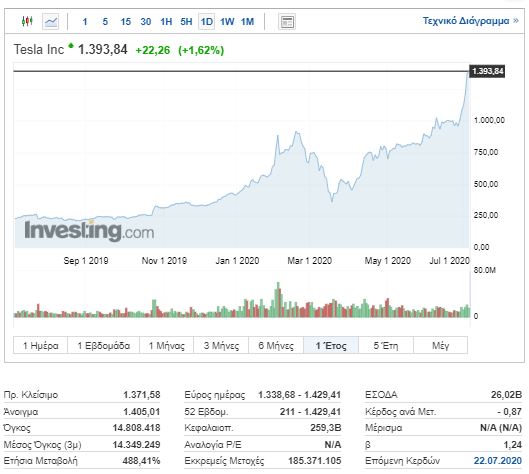The height and width of the screenshot is (474, 529).
Task: Switch to the Μέγ range tab
Action: pyautogui.click(x=441, y=345)
